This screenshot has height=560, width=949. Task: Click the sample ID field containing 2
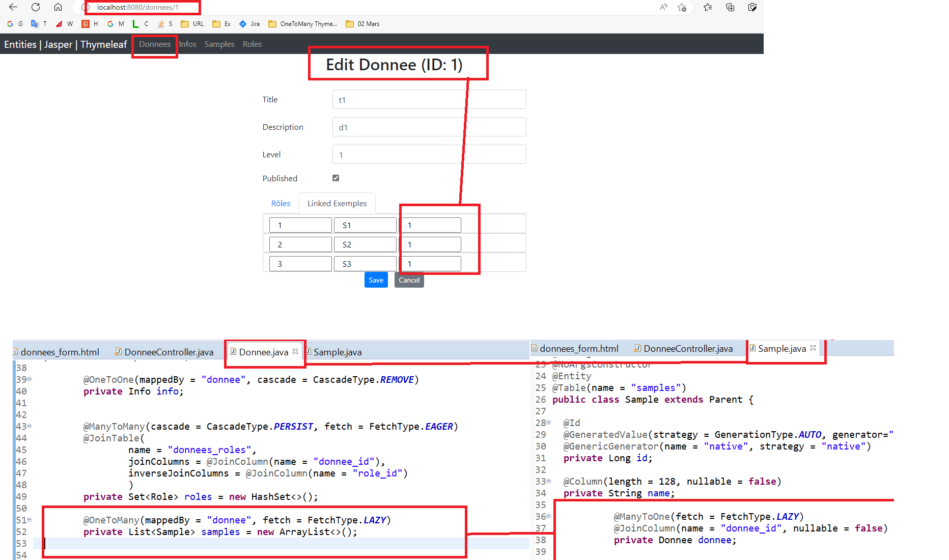(300, 244)
